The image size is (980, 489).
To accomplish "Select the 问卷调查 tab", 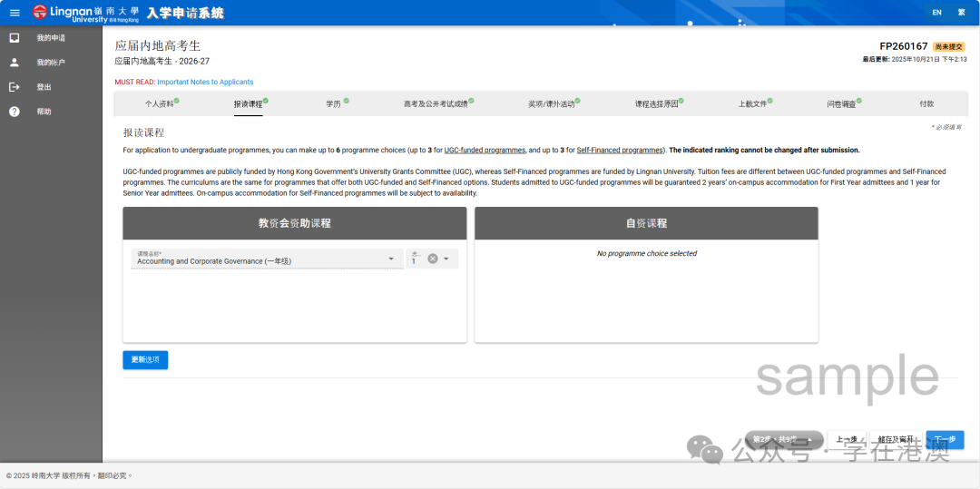I will tap(841, 104).
